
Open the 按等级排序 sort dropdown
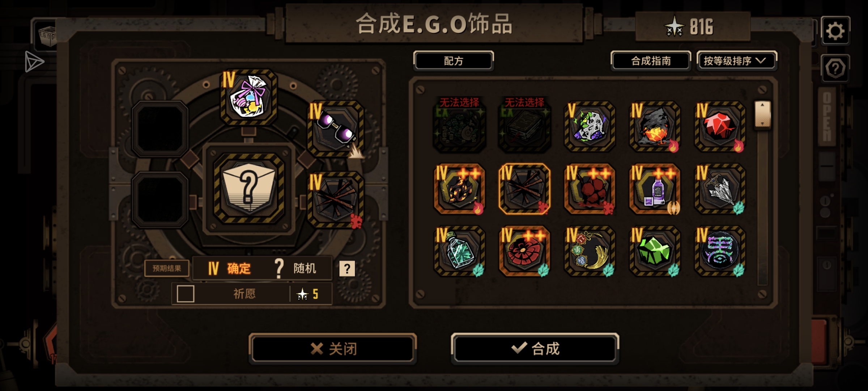tap(736, 61)
